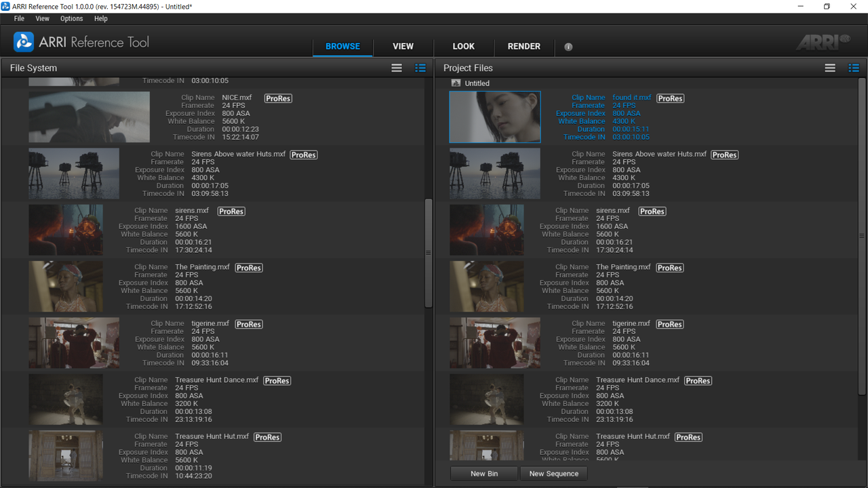Open the Options menu
This screenshot has width=868, height=488.
[71, 19]
